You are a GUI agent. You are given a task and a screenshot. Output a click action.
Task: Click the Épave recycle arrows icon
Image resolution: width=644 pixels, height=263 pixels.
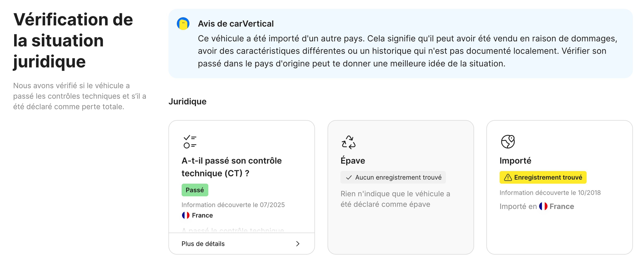[x=348, y=142]
